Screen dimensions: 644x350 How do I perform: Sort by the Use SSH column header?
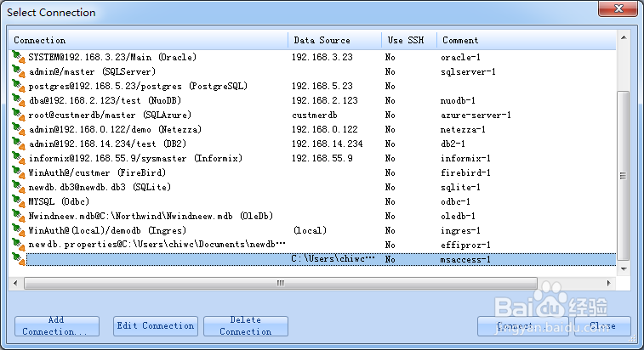(409, 40)
